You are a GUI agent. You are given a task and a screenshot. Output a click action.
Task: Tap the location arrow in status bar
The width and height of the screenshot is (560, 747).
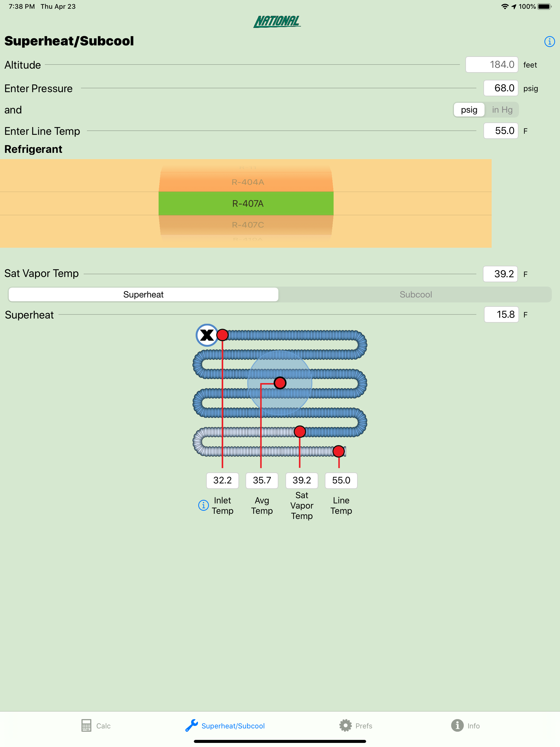pyautogui.click(x=514, y=6)
